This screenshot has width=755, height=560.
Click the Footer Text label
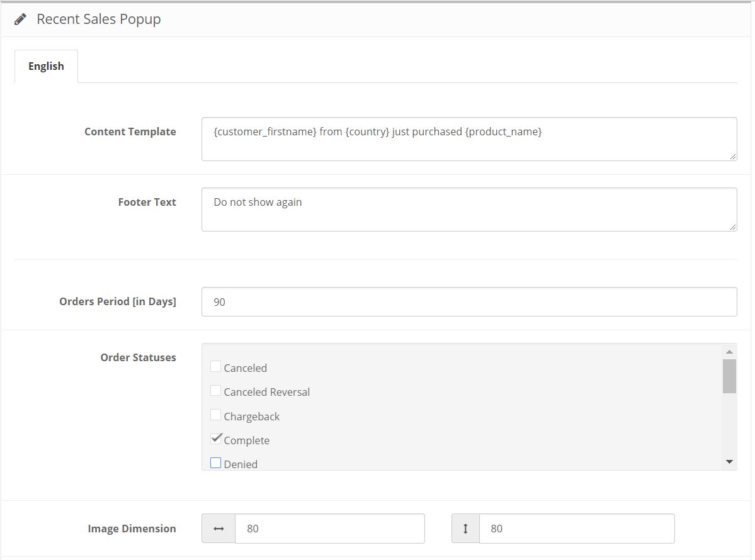pyautogui.click(x=147, y=202)
